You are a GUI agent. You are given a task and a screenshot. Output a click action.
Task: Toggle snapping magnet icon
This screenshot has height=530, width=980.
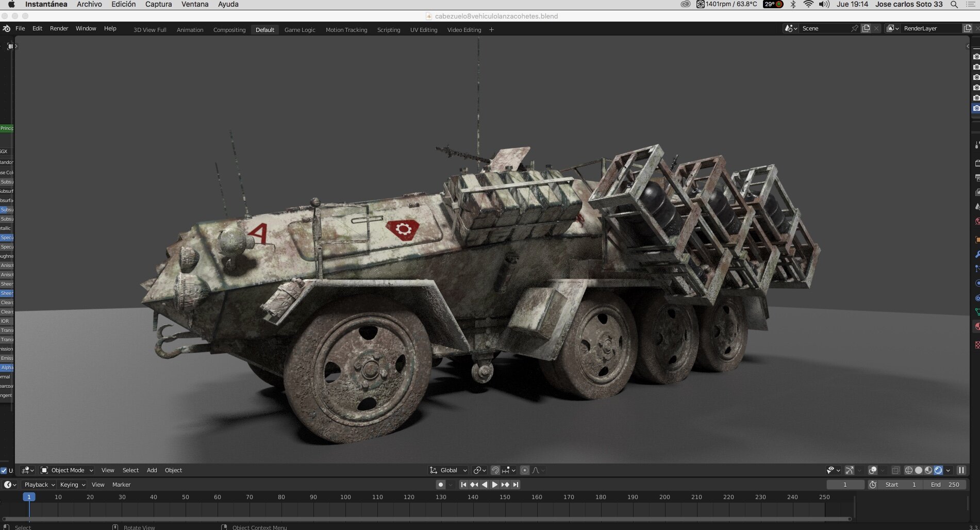coord(495,470)
